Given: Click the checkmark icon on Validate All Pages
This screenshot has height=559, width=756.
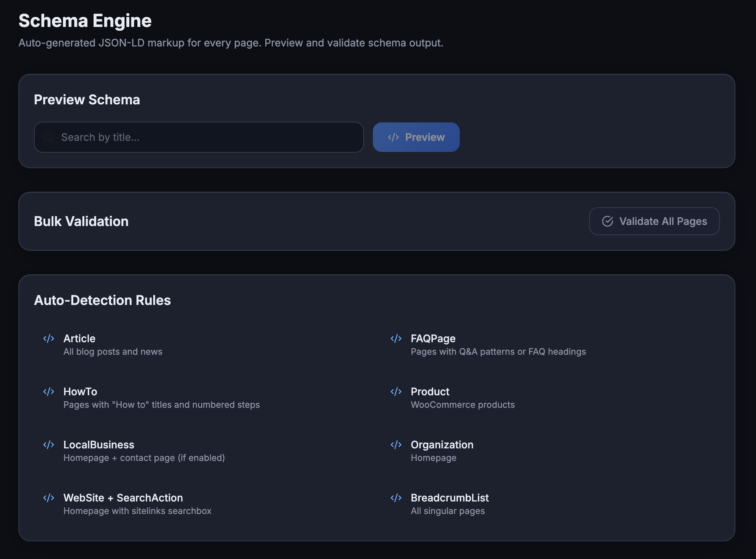Looking at the screenshot, I should point(608,221).
